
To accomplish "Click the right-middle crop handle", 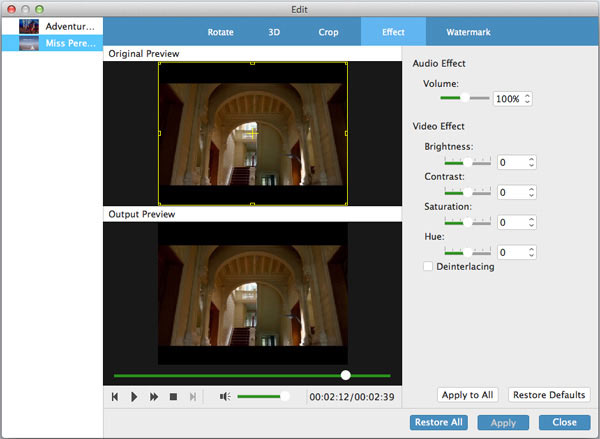I will (346, 133).
